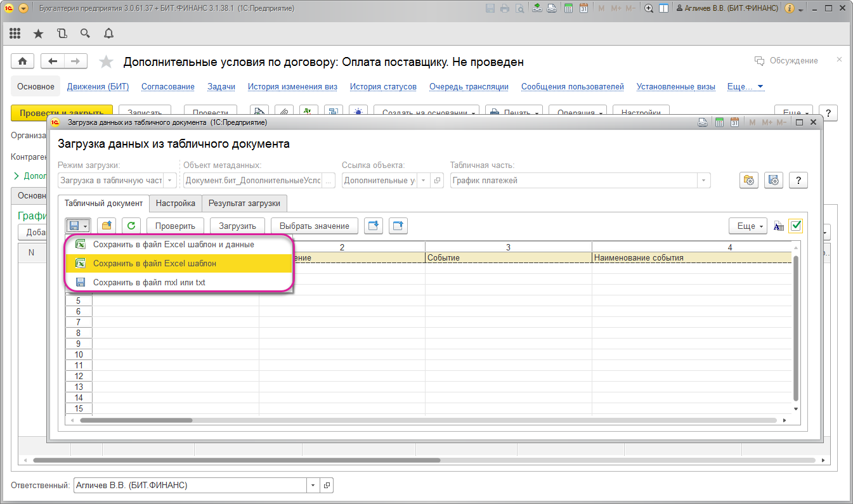This screenshot has width=853, height=504.
Task: Open the Save dropdown with the floppy icon
Action: tap(78, 225)
